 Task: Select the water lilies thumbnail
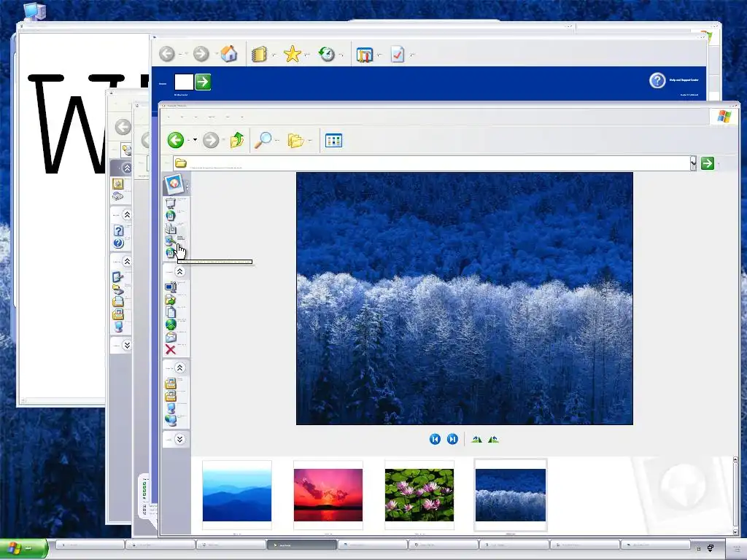click(419, 495)
